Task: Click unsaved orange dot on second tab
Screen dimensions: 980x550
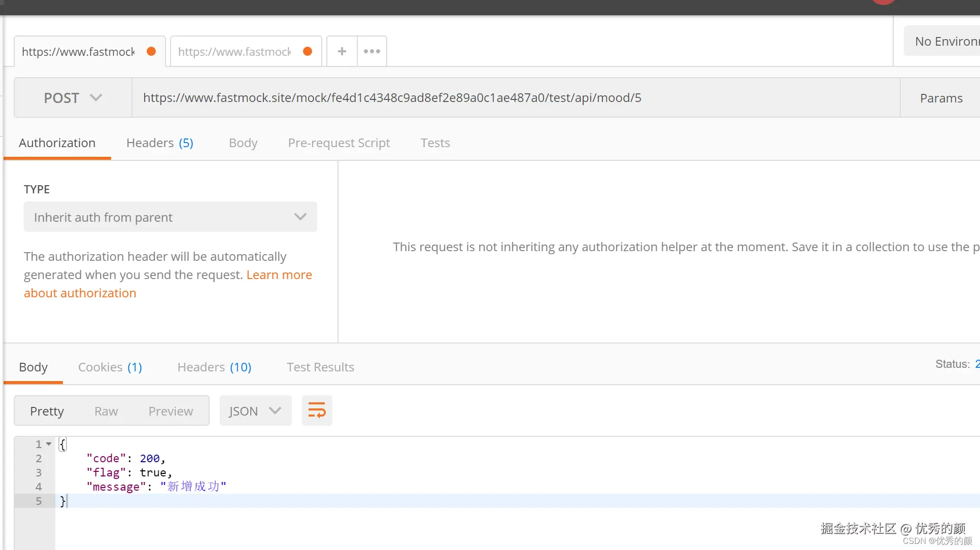Action: (308, 51)
